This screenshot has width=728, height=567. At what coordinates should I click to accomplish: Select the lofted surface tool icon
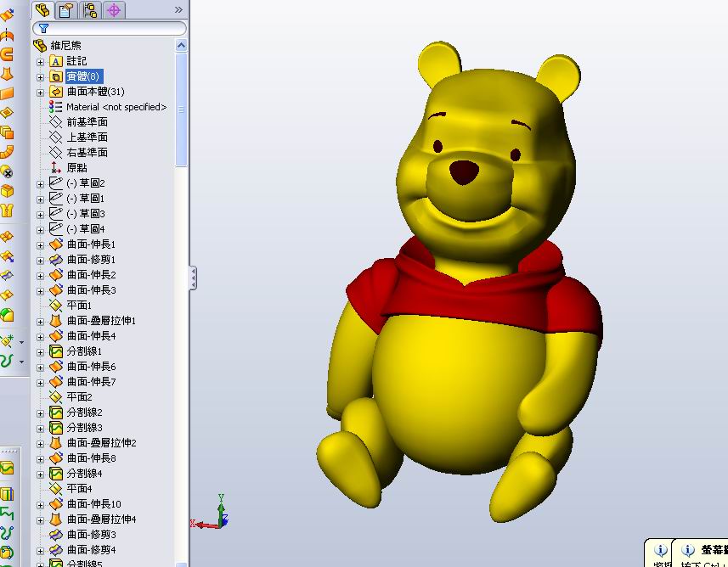click(x=9, y=72)
